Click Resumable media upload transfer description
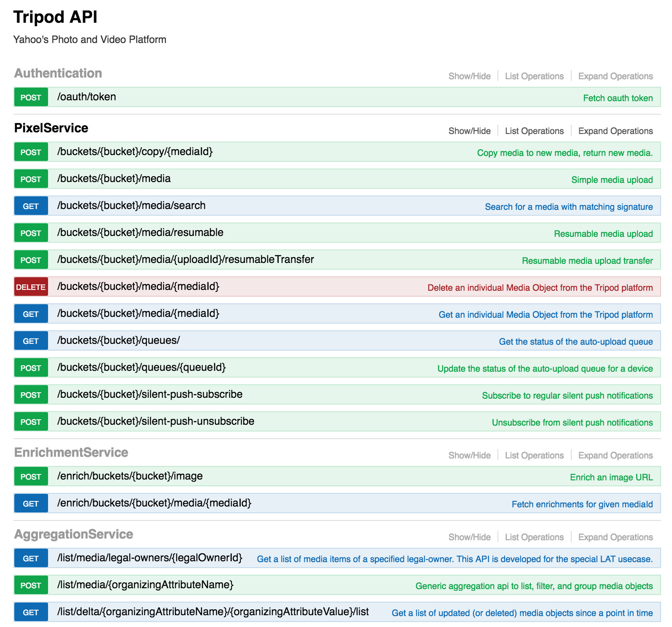Screen dimensions: 672x627 pyautogui.click(x=587, y=261)
